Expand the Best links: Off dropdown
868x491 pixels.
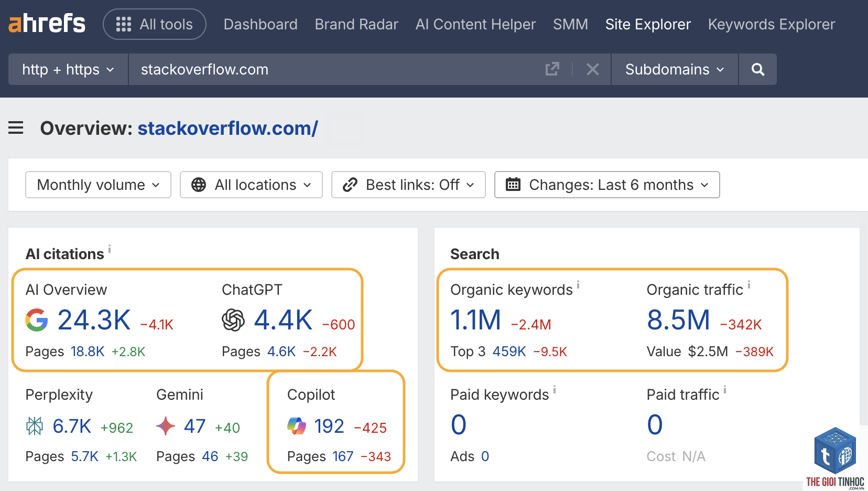[x=408, y=185]
